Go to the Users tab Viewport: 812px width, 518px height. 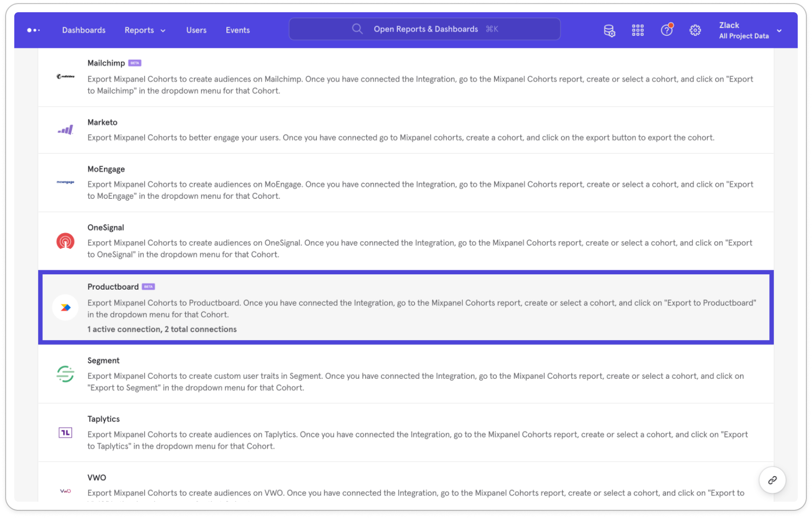[196, 30]
